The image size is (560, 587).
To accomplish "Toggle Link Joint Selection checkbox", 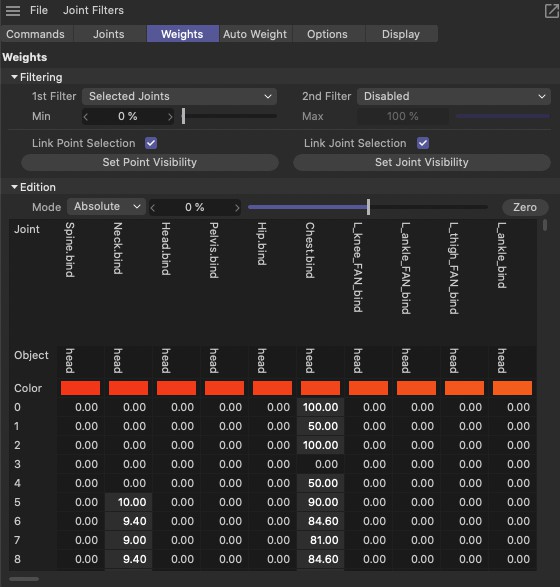I will pyautogui.click(x=423, y=143).
